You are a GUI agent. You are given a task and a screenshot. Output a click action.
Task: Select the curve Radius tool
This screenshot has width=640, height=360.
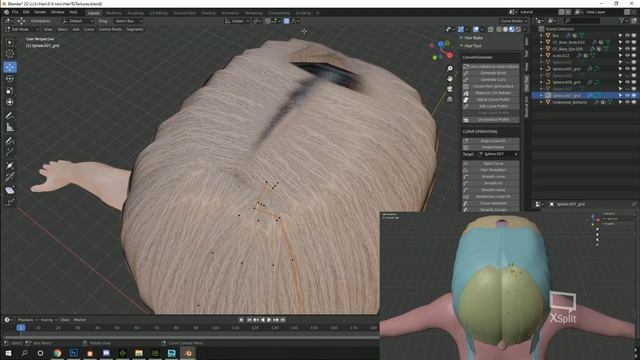pyautogui.click(x=10, y=165)
